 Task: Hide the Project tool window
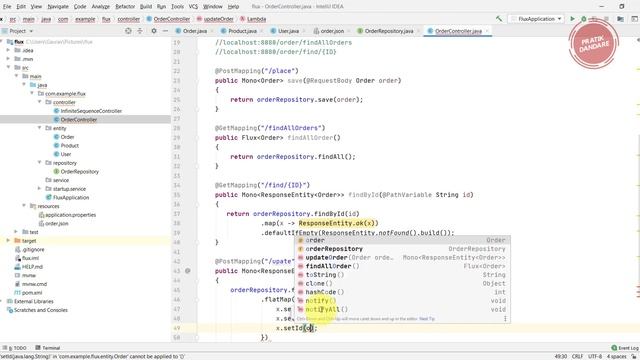click(x=165, y=31)
